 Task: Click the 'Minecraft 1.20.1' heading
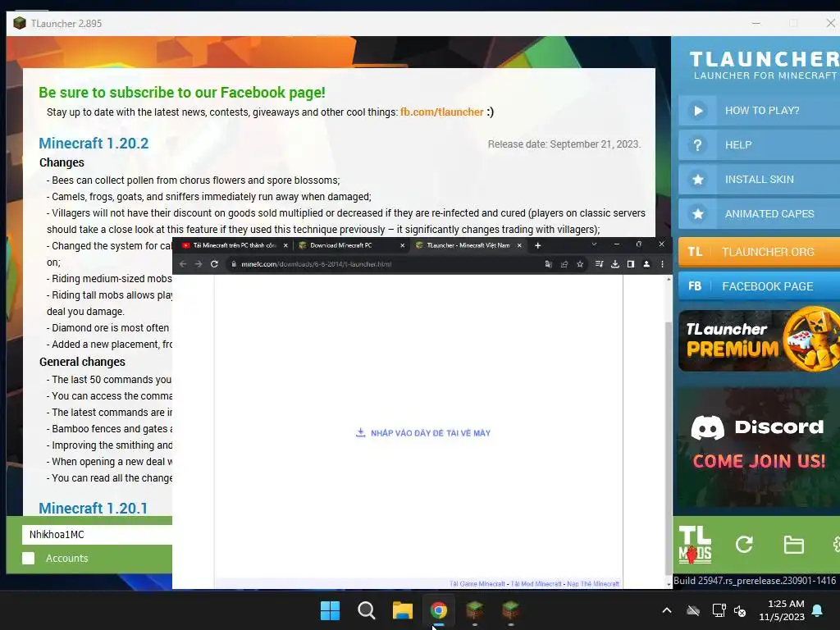(94, 508)
